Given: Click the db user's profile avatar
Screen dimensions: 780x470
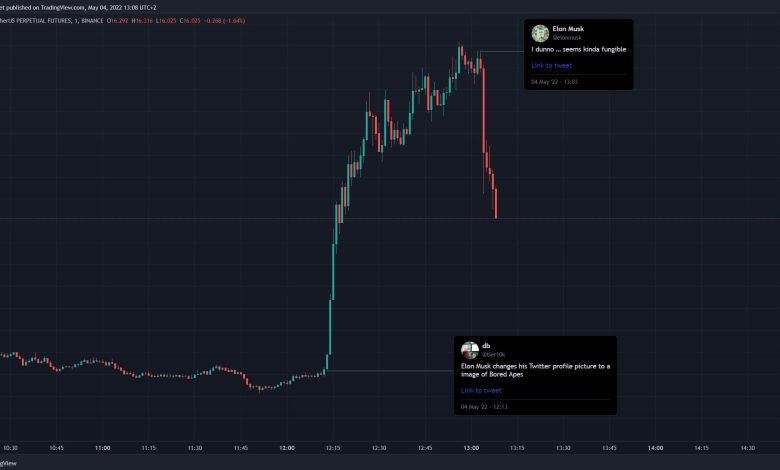Looking at the screenshot, I should (469, 349).
